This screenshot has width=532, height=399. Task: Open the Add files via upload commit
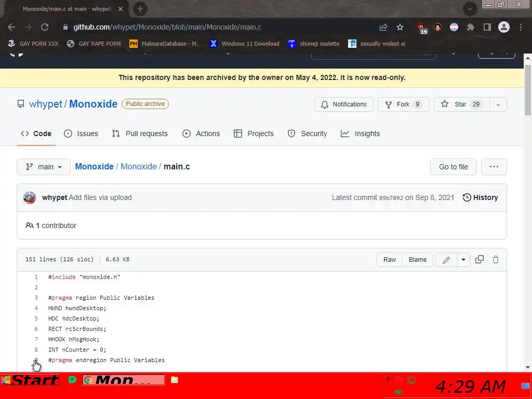(x=100, y=197)
